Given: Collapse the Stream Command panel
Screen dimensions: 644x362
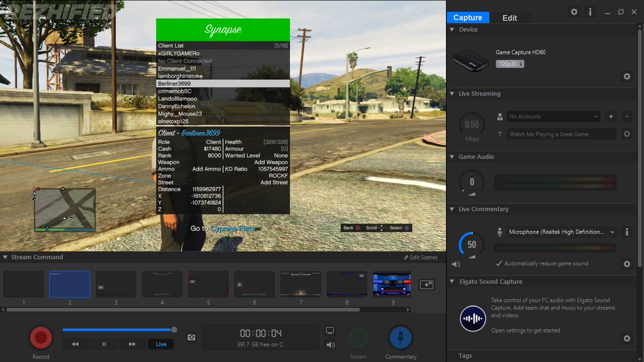Looking at the screenshot, I should (x=5, y=257).
